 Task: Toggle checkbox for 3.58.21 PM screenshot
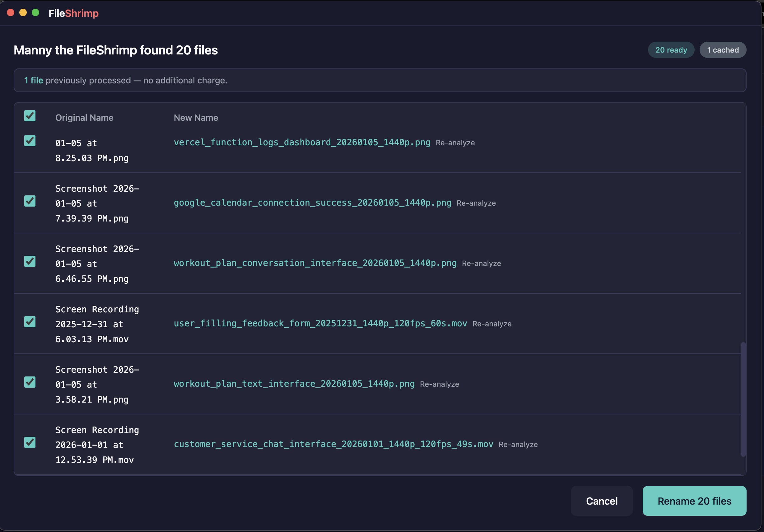pos(30,382)
